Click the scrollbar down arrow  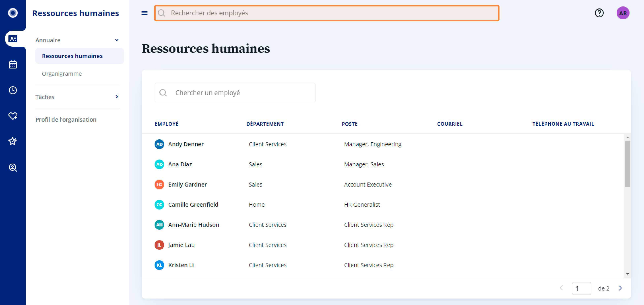pos(627,274)
